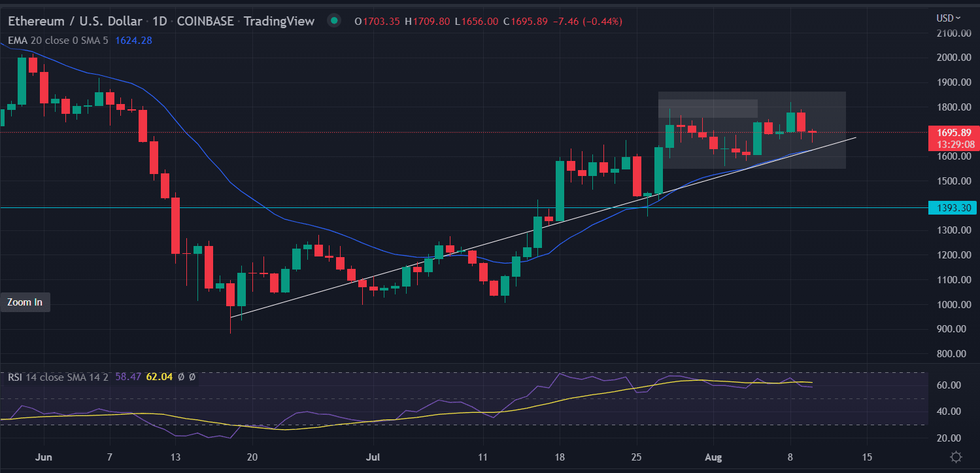
Task: Click the current price label 1695.89
Action: (x=953, y=132)
